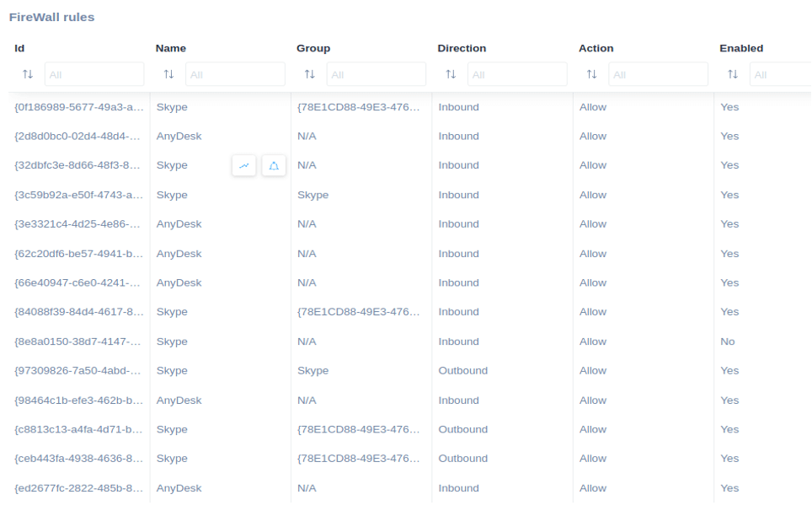
Task: Select rule id {66e40947-c6e0-4241-…
Action: (x=77, y=282)
